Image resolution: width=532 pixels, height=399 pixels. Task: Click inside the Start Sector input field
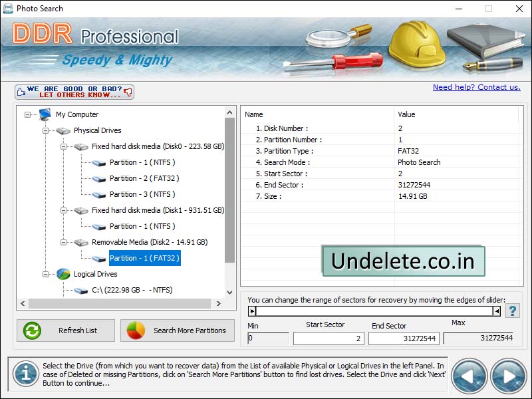tap(329, 338)
